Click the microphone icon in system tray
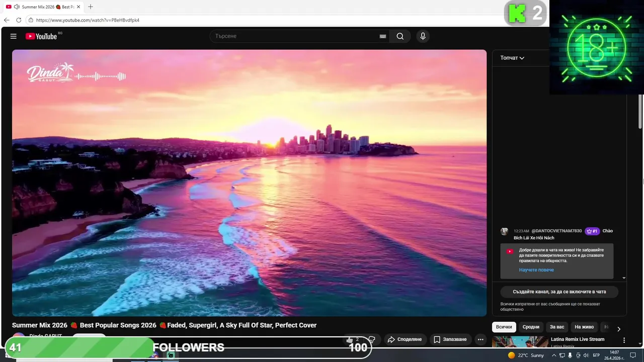 click(x=570, y=355)
